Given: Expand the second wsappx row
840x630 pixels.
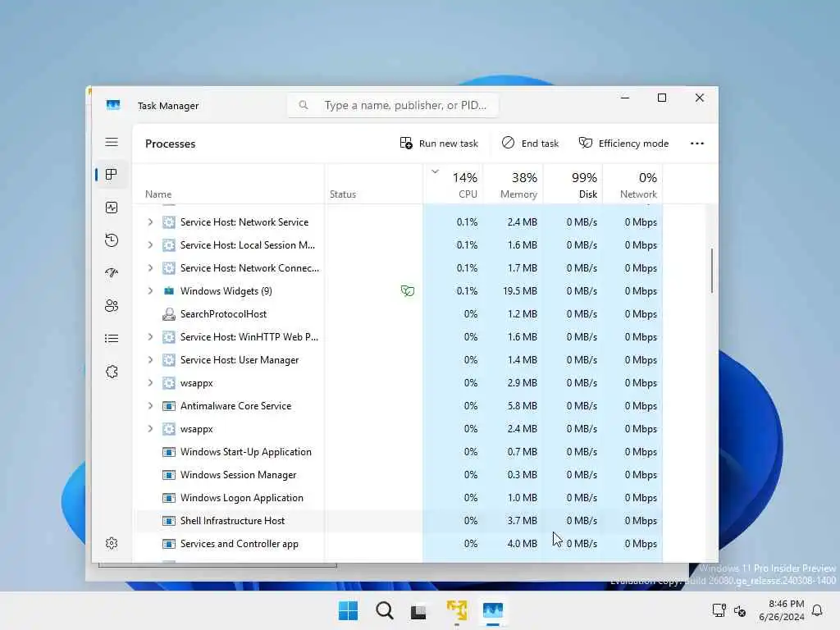Looking at the screenshot, I should [x=151, y=429].
